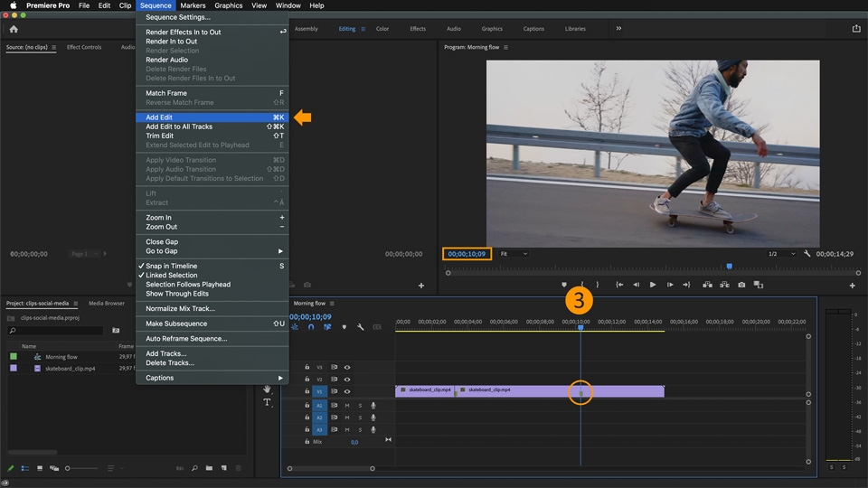Open the 1/2 playback resolution dropdown
Viewport: 868px width, 488px height.
[x=781, y=254]
